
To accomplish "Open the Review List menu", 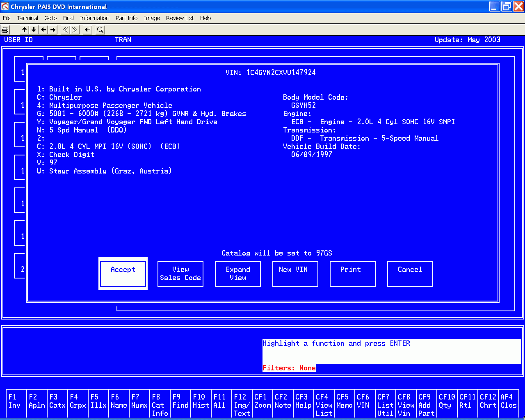I will [x=180, y=18].
